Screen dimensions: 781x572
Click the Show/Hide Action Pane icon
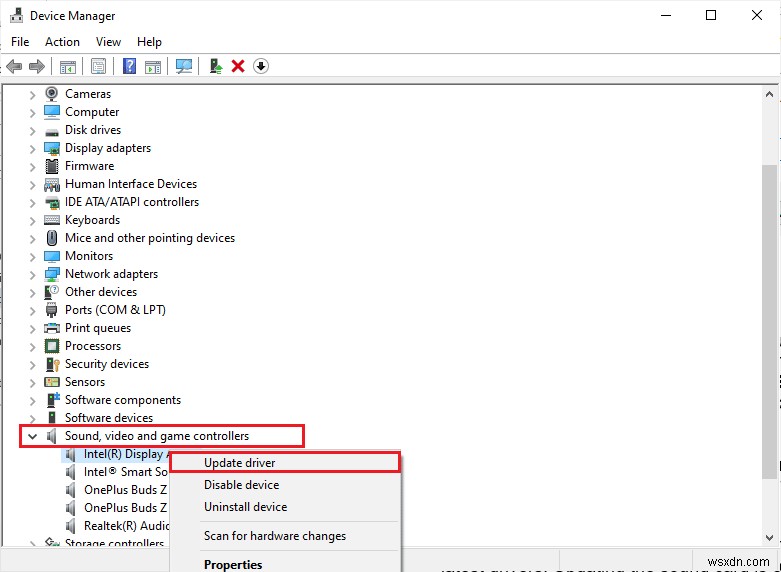[x=153, y=66]
